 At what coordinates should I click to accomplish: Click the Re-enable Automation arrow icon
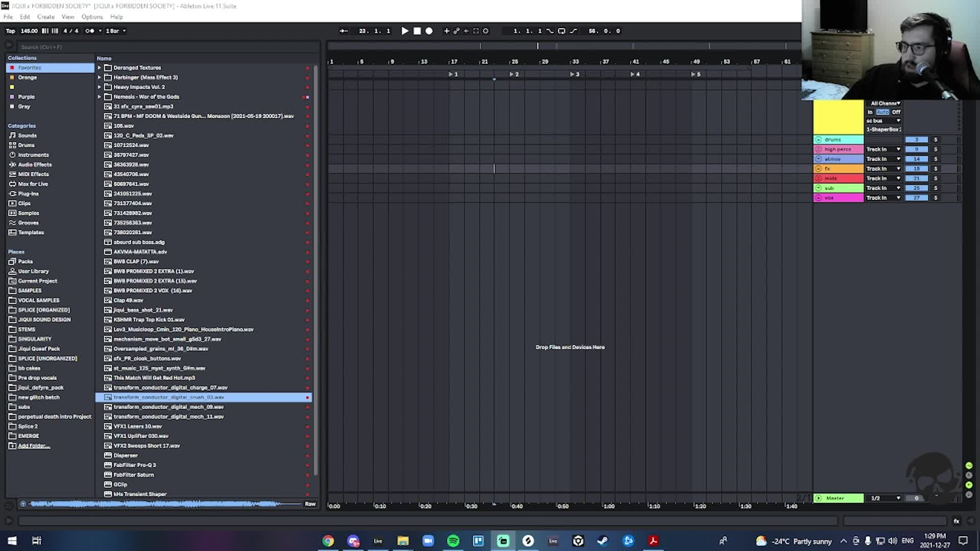466,31
